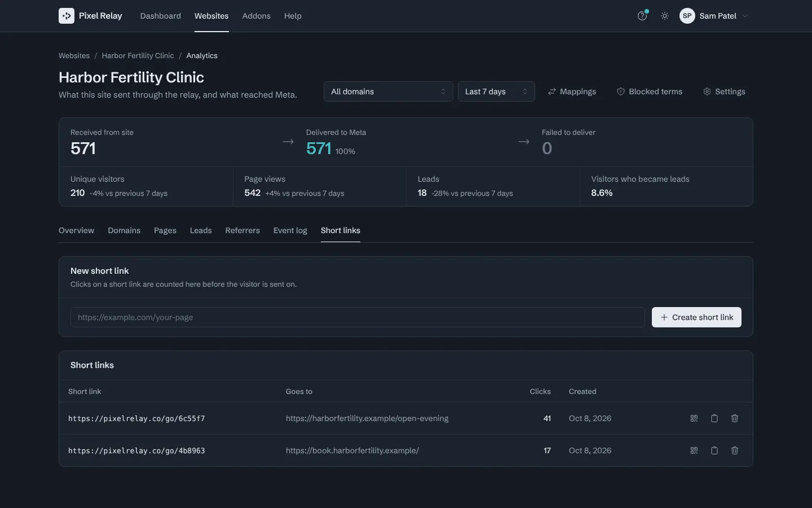Click the Delivered to Meta 571 value

[319, 148]
